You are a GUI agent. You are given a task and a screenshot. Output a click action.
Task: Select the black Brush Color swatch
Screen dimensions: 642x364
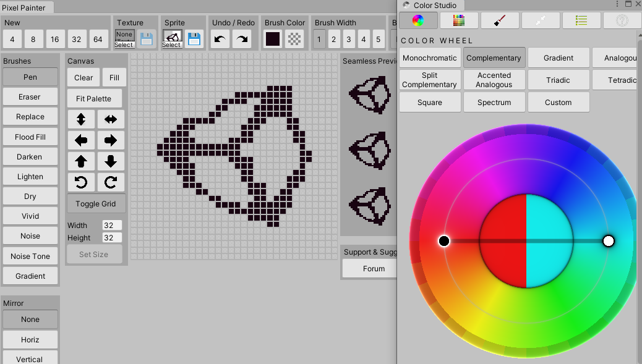click(273, 40)
